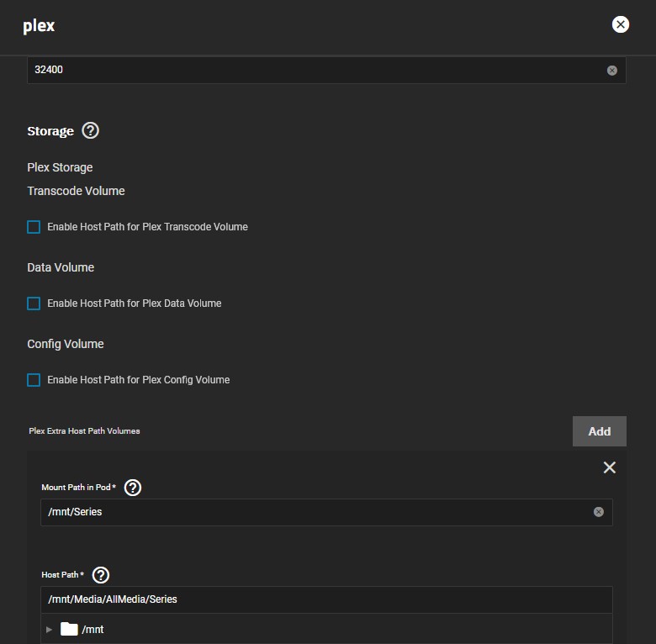Click the 'Enable Host Path for Plex Data Volume' text
Screen dimensions: 656x644
(x=135, y=304)
